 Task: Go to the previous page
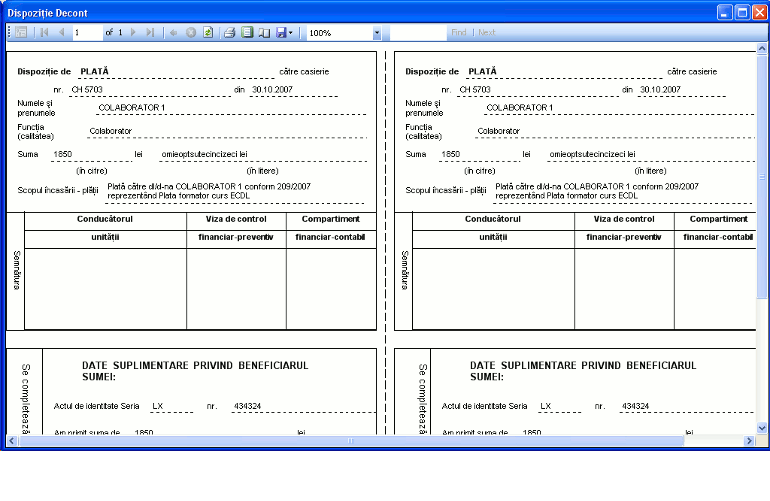pyautogui.click(x=61, y=32)
